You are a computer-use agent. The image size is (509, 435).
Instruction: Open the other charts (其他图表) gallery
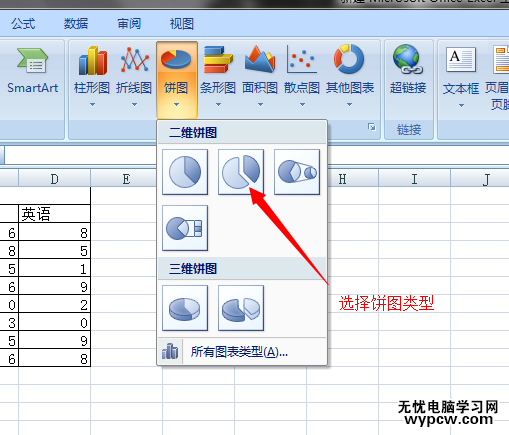(349, 76)
